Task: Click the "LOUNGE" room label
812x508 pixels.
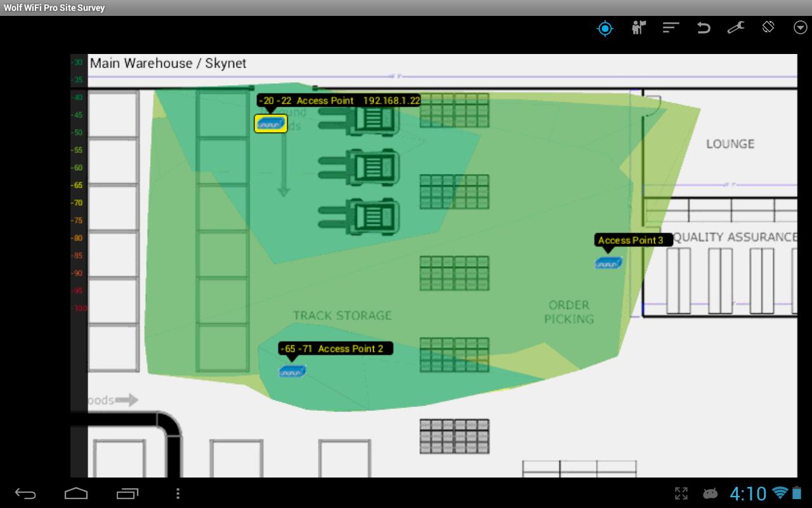Action: (730, 144)
